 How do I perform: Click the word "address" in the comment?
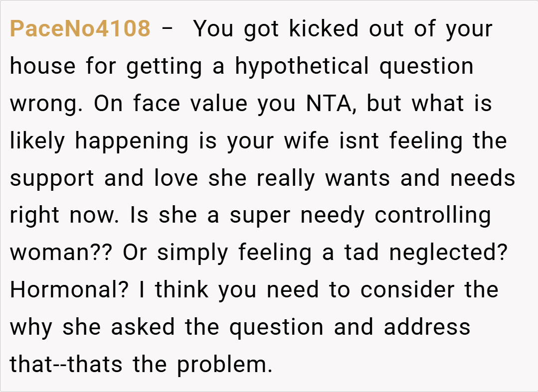[x=427, y=328]
